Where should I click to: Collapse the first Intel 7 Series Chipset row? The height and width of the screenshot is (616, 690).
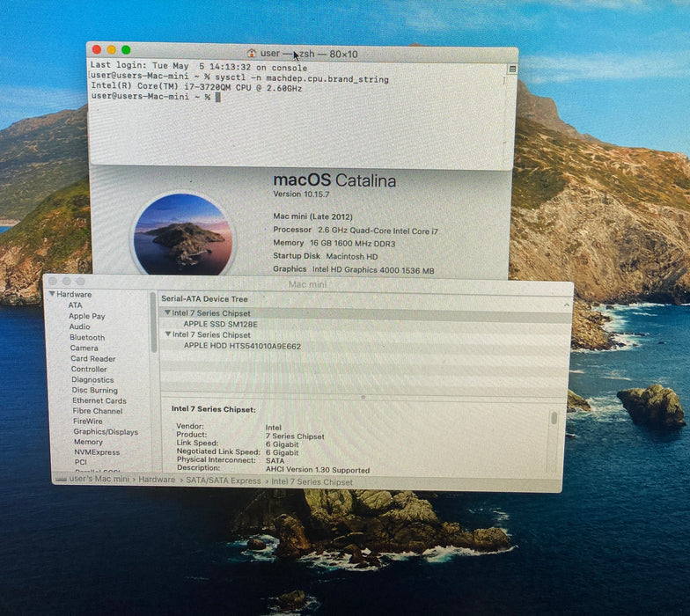click(x=167, y=312)
